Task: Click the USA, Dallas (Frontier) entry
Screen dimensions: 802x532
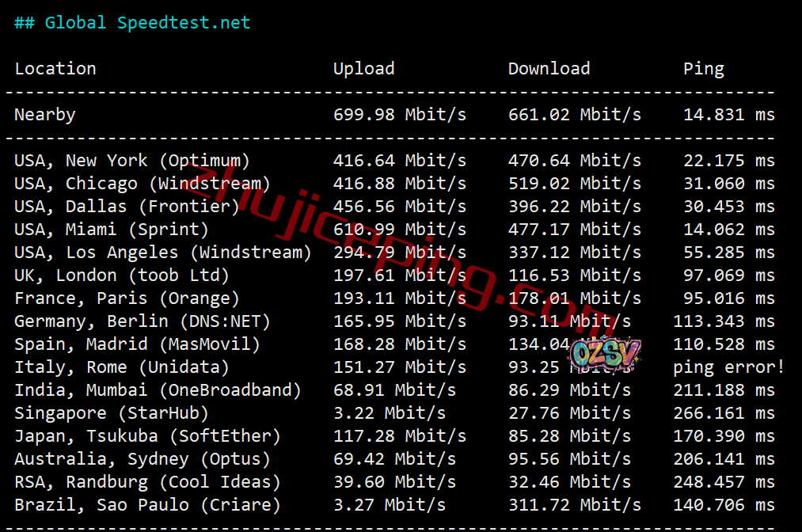Action: point(127,207)
